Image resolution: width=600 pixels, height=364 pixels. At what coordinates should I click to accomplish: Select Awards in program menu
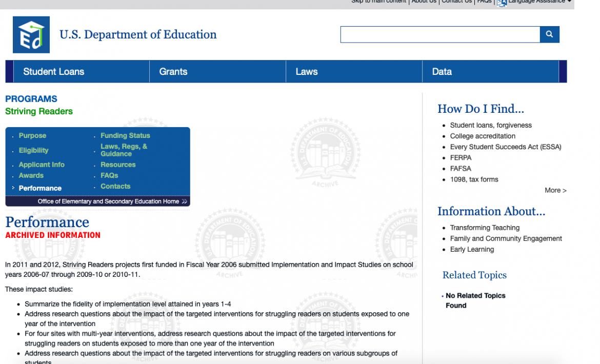click(31, 175)
